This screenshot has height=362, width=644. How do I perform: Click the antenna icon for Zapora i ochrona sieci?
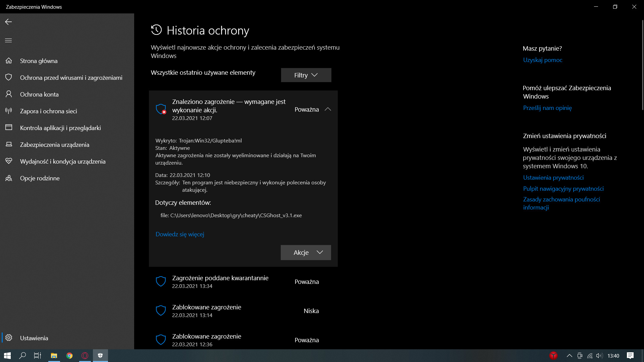pyautogui.click(x=9, y=111)
